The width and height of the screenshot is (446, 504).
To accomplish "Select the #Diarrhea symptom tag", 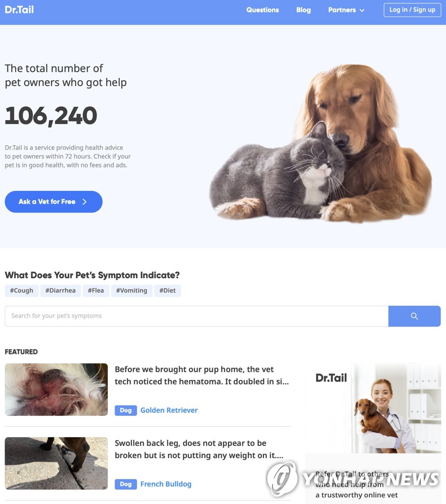I will click(x=61, y=290).
